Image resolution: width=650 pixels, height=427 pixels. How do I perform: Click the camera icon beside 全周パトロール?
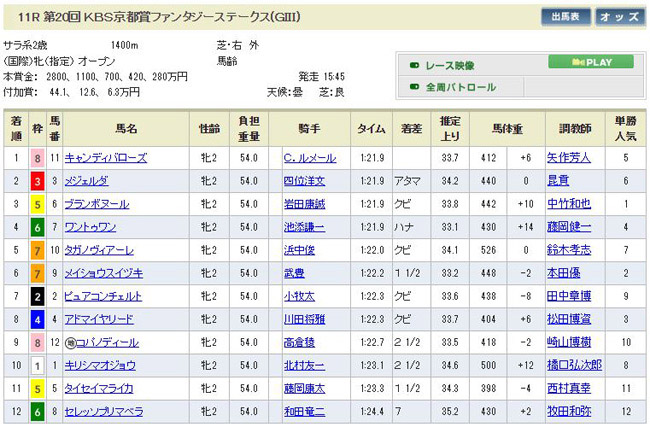coord(415,87)
